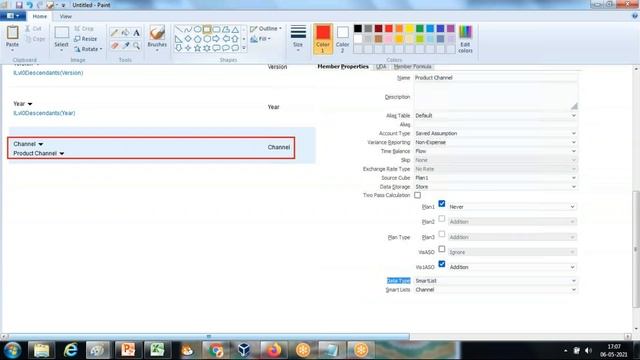The height and width of the screenshot is (360, 640).
Task: Check the VisASO checkbox
Action: (x=442, y=249)
